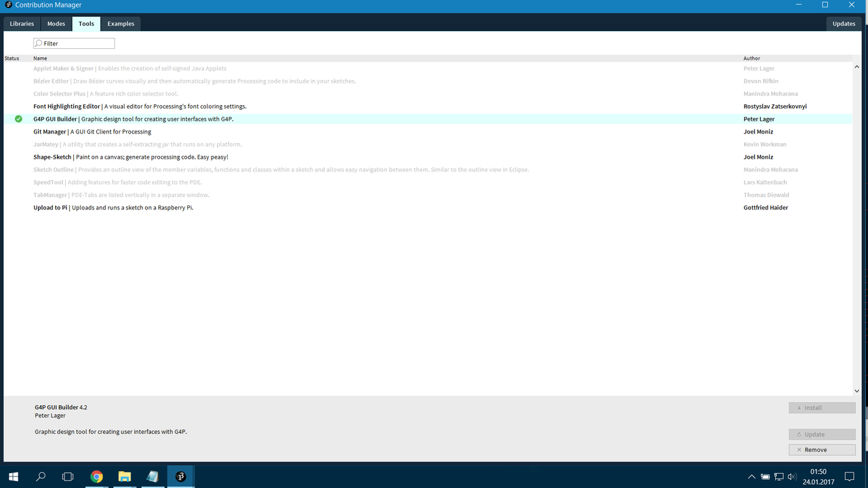
Task: Launch Google Chrome from taskbar
Action: 97,476
